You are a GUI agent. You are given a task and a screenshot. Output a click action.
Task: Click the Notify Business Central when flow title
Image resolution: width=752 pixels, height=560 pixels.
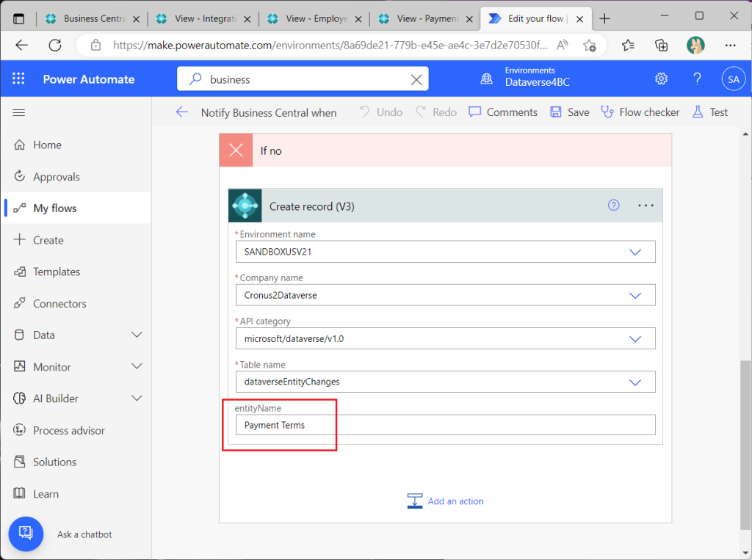click(269, 113)
